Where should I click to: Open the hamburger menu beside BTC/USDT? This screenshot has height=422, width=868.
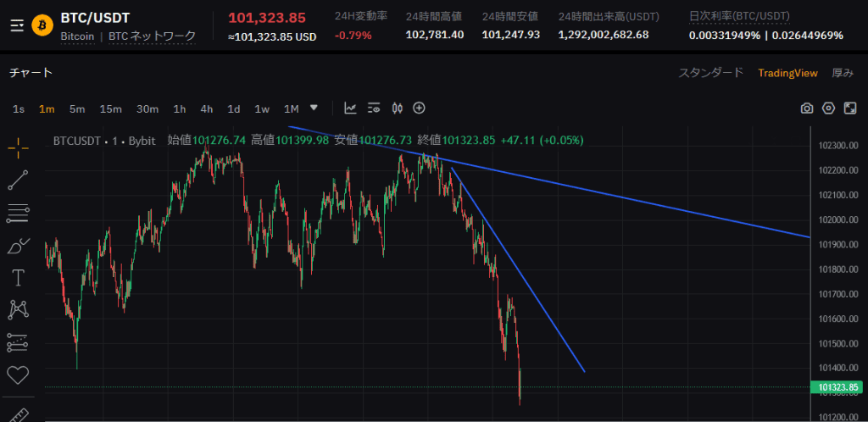[x=17, y=25]
